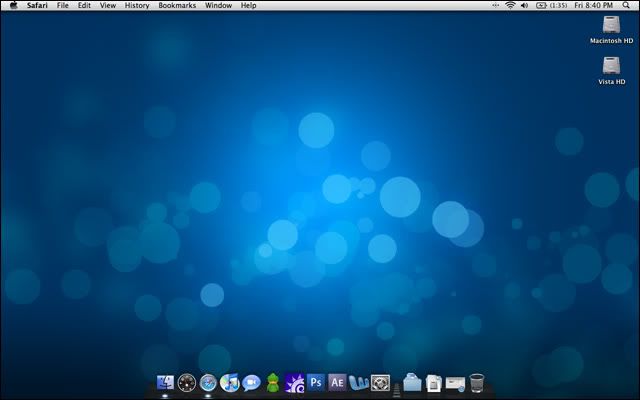Screen dimensions: 640x400
Task: Open After Effects from the Dock
Action: [x=337, y=383]
